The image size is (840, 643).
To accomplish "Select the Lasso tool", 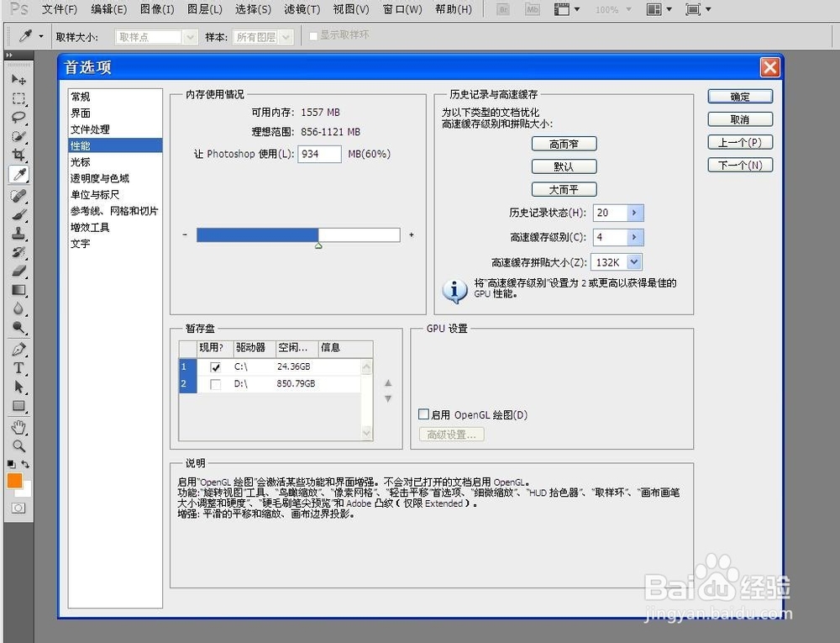I will 18,118.
